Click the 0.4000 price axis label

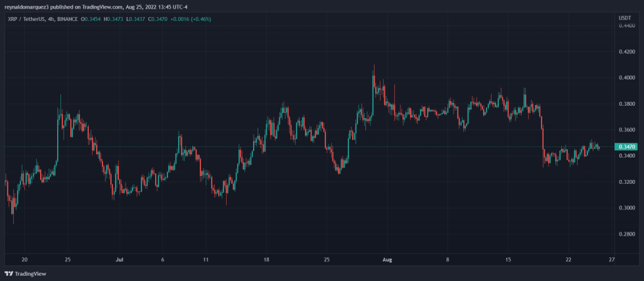(626, 77)
